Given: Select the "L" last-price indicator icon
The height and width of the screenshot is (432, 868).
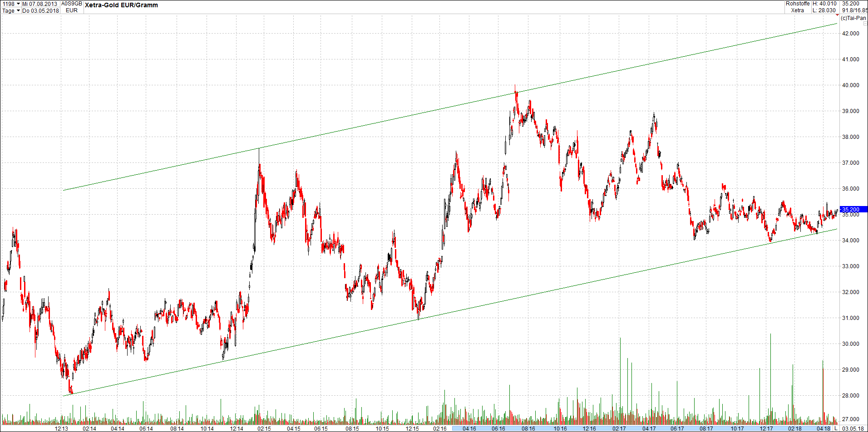Looking at the screenshot, I should tap(837, 428).
